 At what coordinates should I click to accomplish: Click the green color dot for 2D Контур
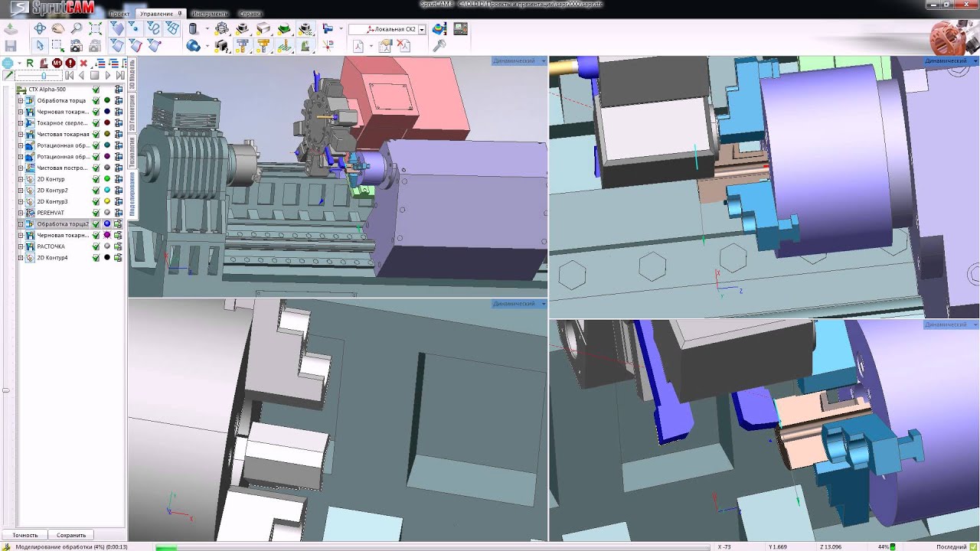[107, 179]
